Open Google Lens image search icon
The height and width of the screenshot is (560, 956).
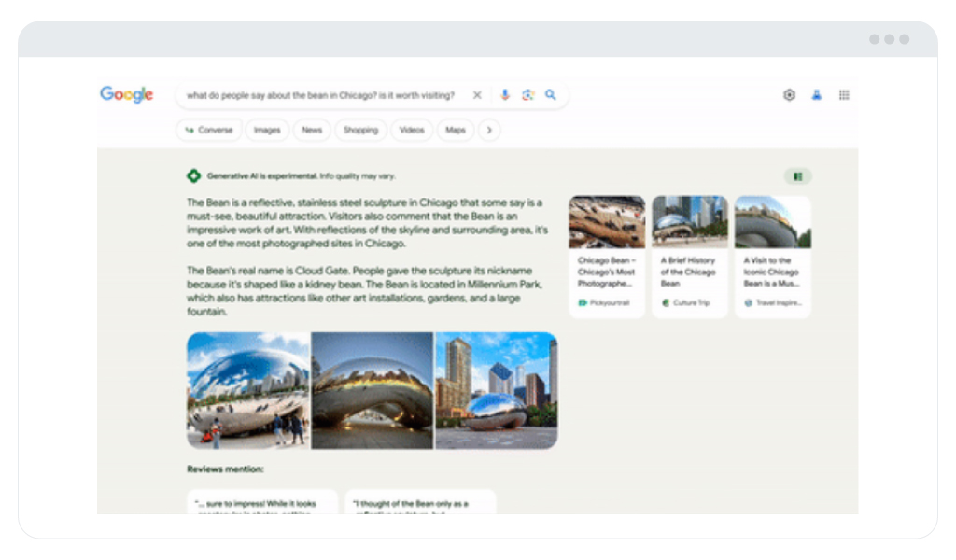pos(528,95)
